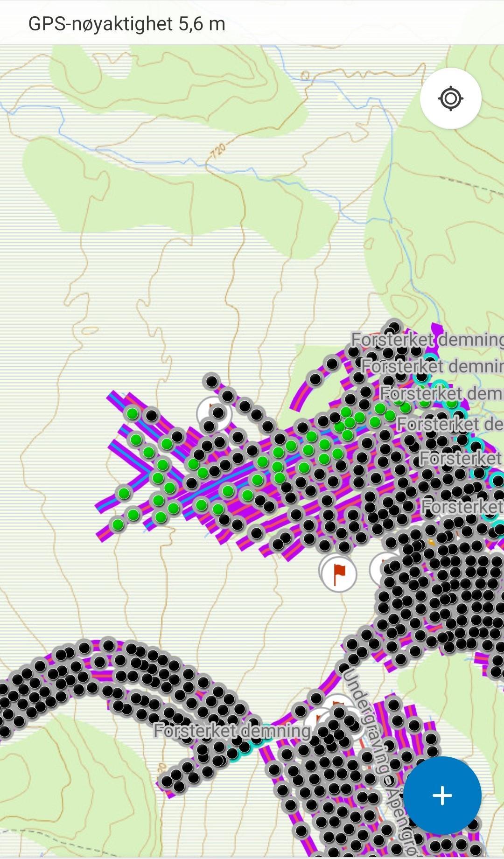Select the black dot at the tail end of the bottom-left cluster
Screen dimensions: 504x859
coord(167,781)
